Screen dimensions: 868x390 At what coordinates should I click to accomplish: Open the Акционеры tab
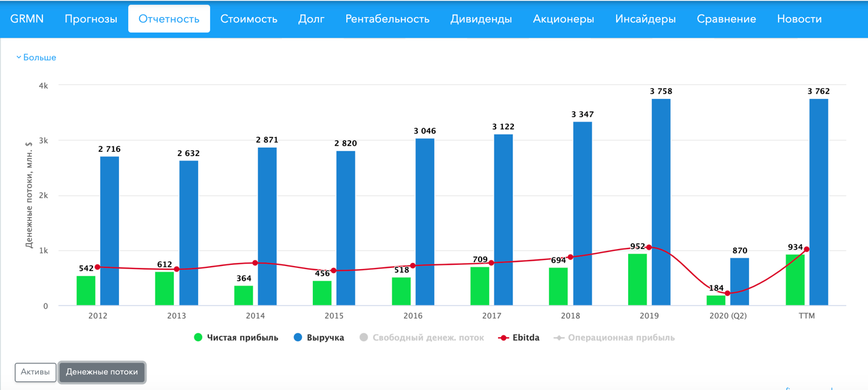(x=563, y=19)
